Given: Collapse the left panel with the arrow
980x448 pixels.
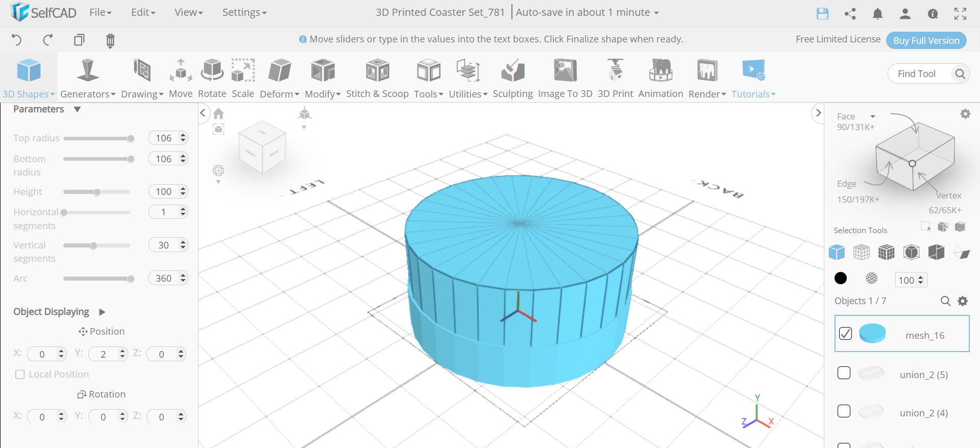Looking at the screenshot, I should pos(203,113).
